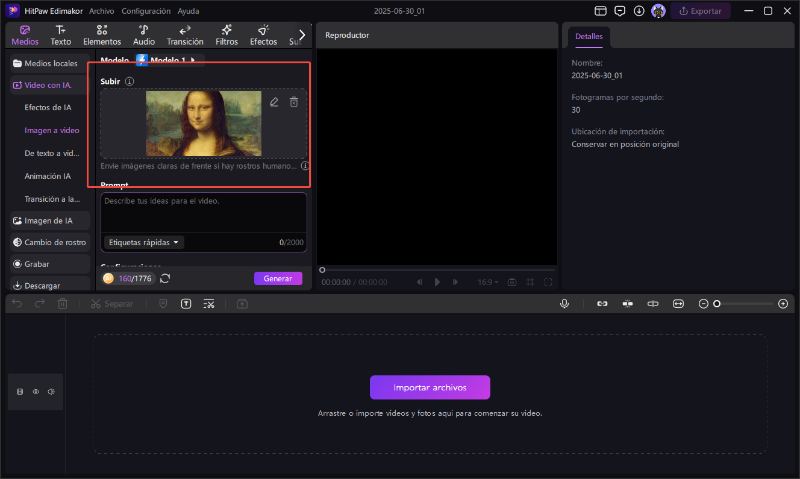Open the download center icon in title bar
The height and width of the screenshot is (479, 800).
click(x=639, y=11)
